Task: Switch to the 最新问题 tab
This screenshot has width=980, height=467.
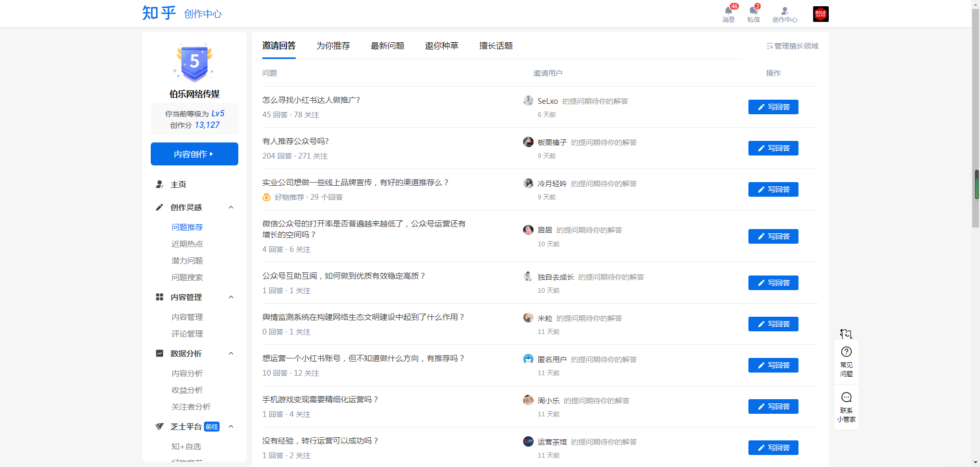Action: pyautogui.click(x=388, y=46)
